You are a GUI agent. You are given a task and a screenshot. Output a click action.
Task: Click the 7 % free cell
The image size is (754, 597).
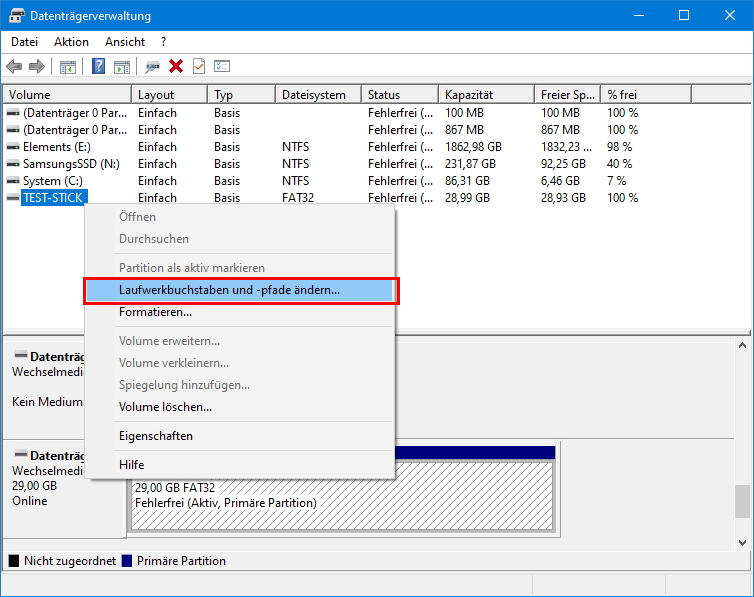[x=616, y=181]
